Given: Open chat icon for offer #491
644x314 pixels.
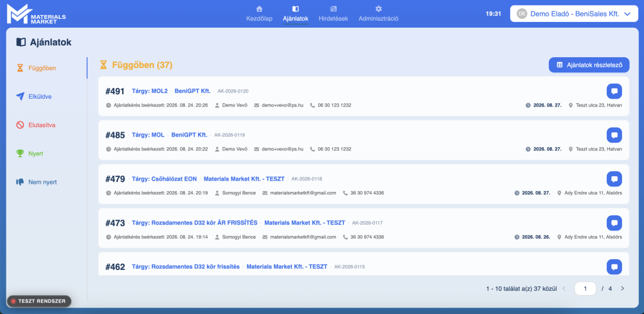Looking at the screenshot, I should click(614, 91).
